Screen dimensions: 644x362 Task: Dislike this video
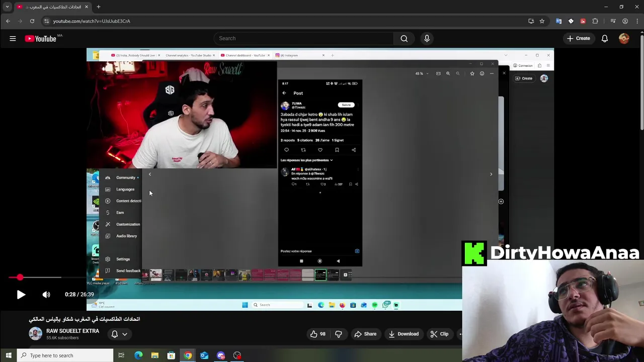coord(338,334)
